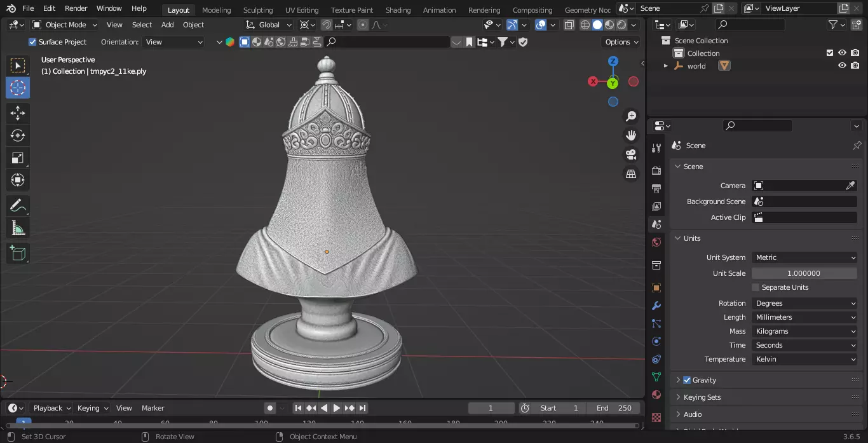Select the Transform tool
Screen dimensions: 868x443
click(18, 180)
